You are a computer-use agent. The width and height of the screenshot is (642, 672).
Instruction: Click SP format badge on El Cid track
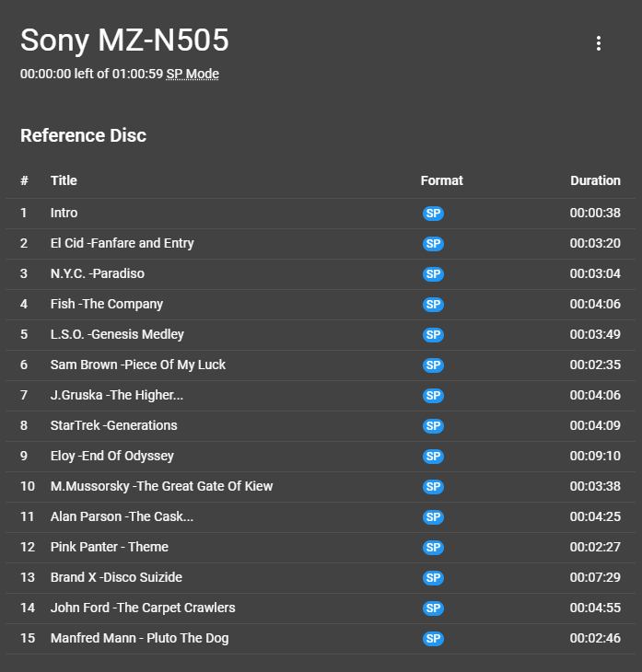point(433,244)
